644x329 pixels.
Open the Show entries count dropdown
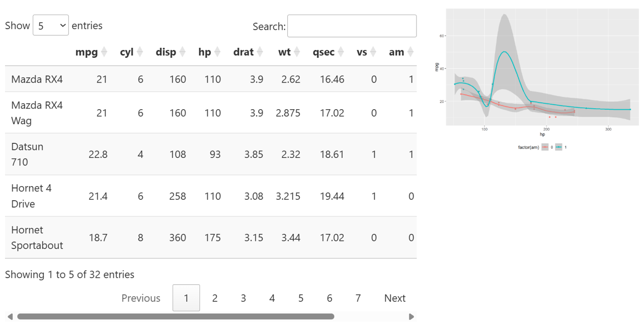(51, 25)
